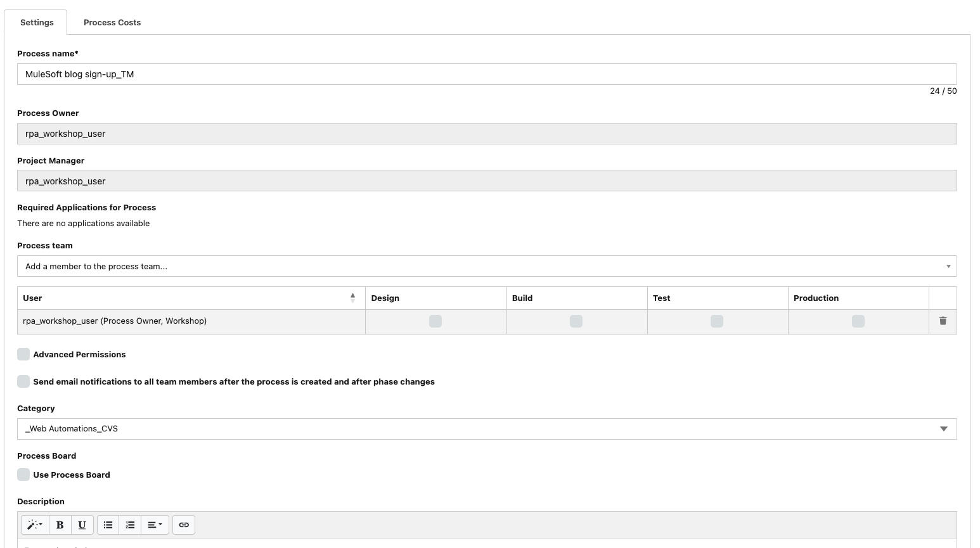Toggle underline formatting in description editor
Screen dimensions: 980x548
(x=82, y=525)
